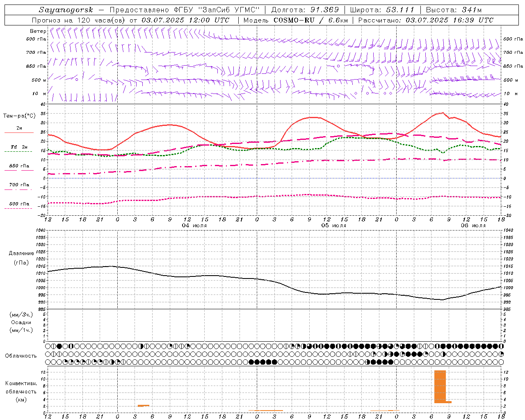Screen dimensions: 525x420
Task: Click the Облачность cloud cover label
Action: [21, 356]
